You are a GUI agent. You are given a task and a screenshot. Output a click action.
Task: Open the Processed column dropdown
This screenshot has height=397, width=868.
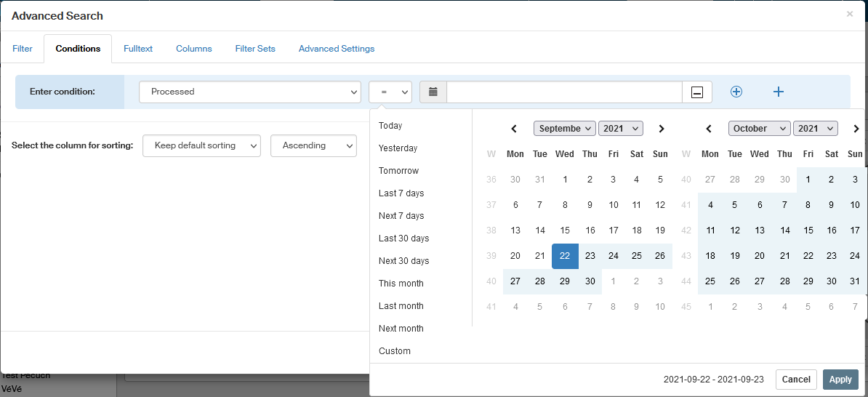point(249,92)
